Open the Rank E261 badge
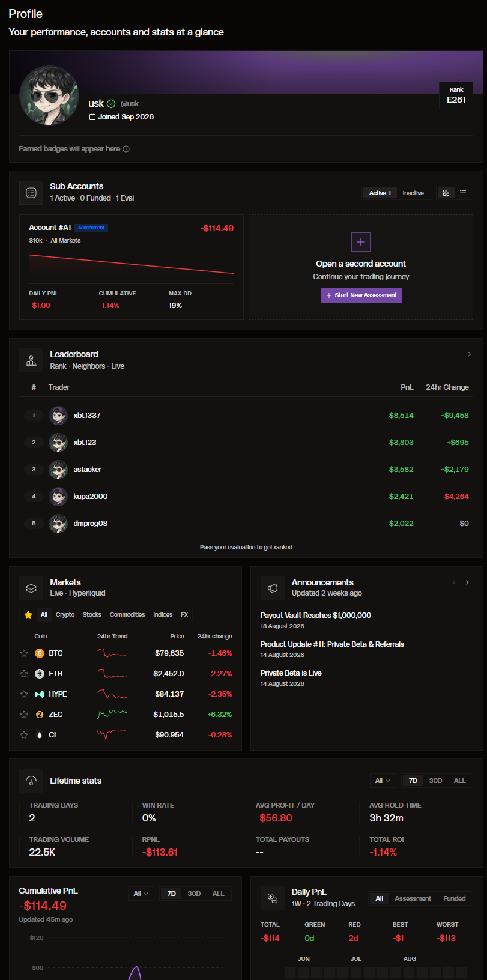The width and height of the screenshot is (487, 980). (456, 95)
